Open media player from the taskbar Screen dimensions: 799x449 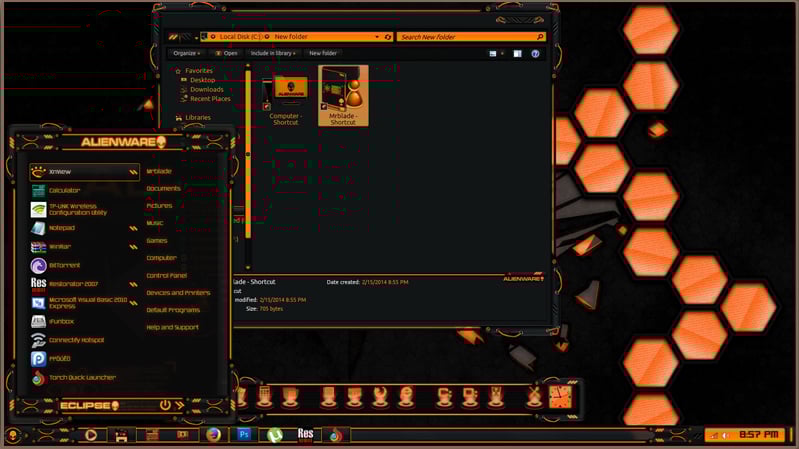(x=91, y=435)
